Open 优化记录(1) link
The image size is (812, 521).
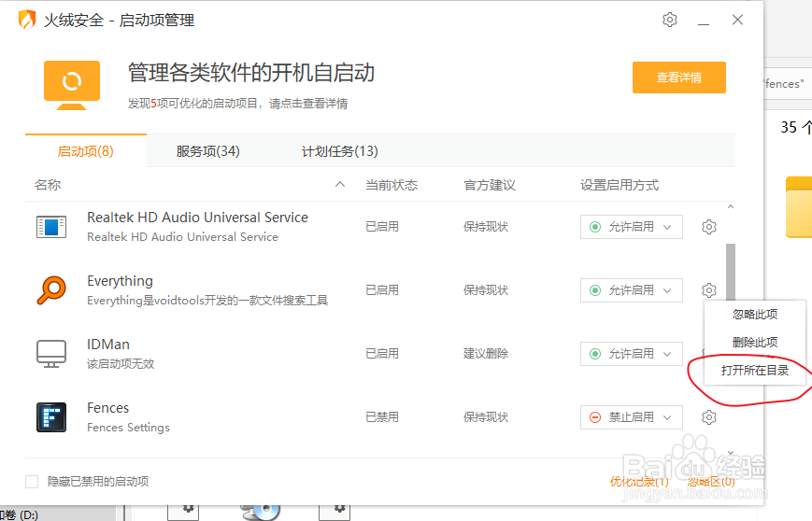pos(639,482)
